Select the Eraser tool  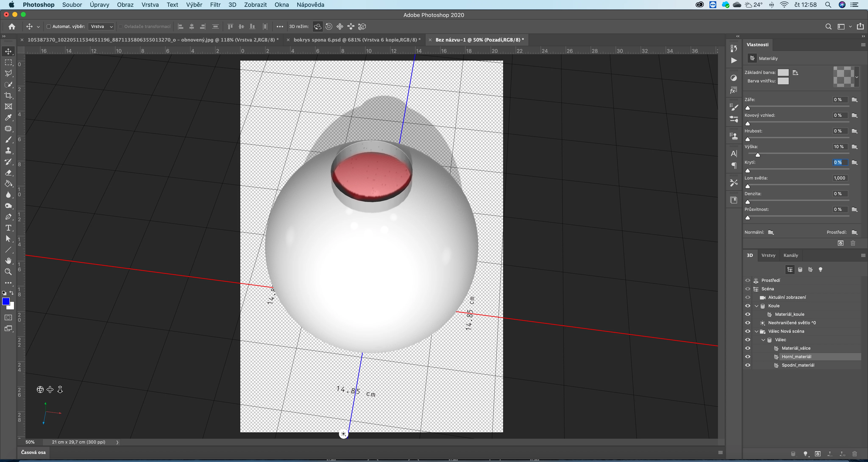pyautogui.click(x=8, y=173)
